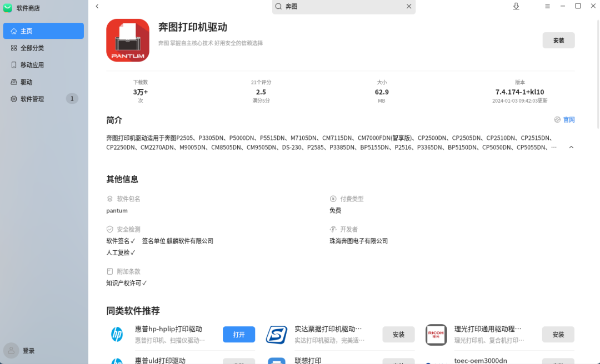Viewport: 600px width, 364px height.
Task: Open the downloads manager icon
Action: coord(516,6)
